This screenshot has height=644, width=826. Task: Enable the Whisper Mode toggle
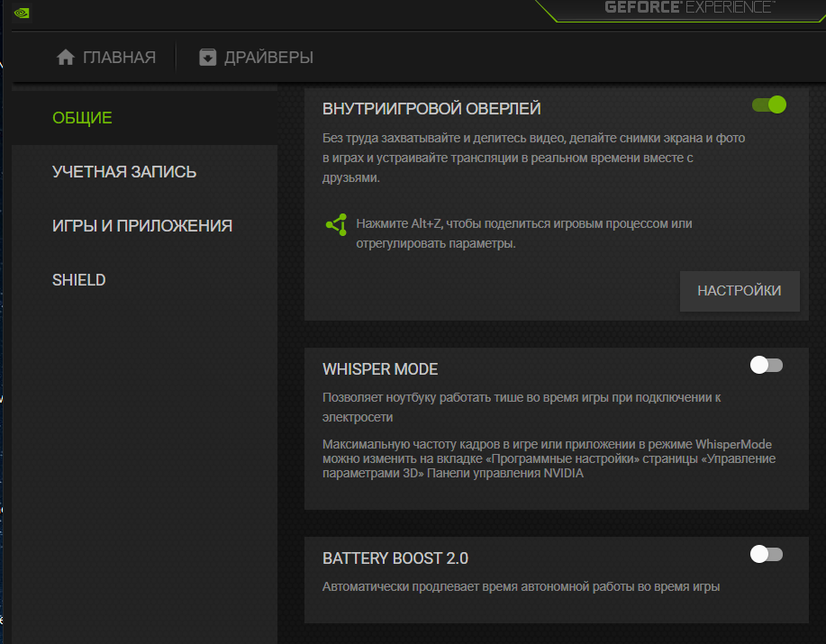point(767,365)
